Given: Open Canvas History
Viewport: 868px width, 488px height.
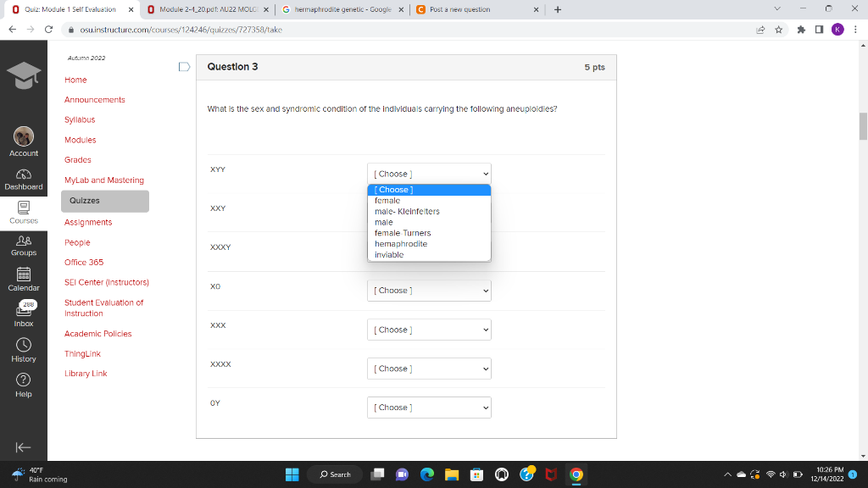Looking at the screenshot, I should [23, 349].
